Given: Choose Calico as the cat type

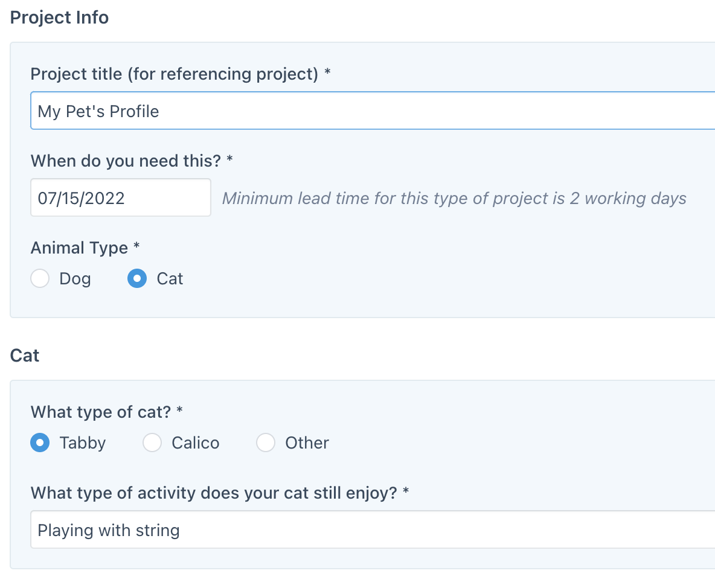Looking at the screenshot, I should click(x=152, y=443).
